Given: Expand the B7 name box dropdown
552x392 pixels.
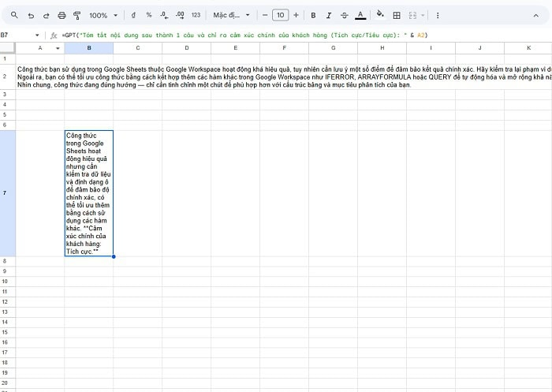Looking at the screenshot, I should tap(37, 35).
